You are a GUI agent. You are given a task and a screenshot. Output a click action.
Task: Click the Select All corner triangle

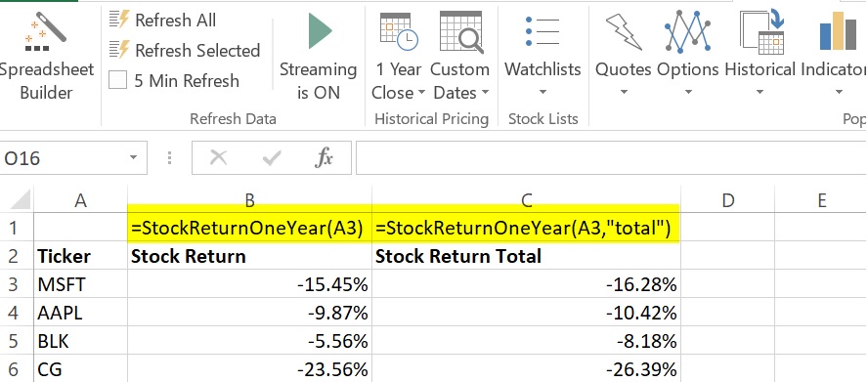click(22, 200)
